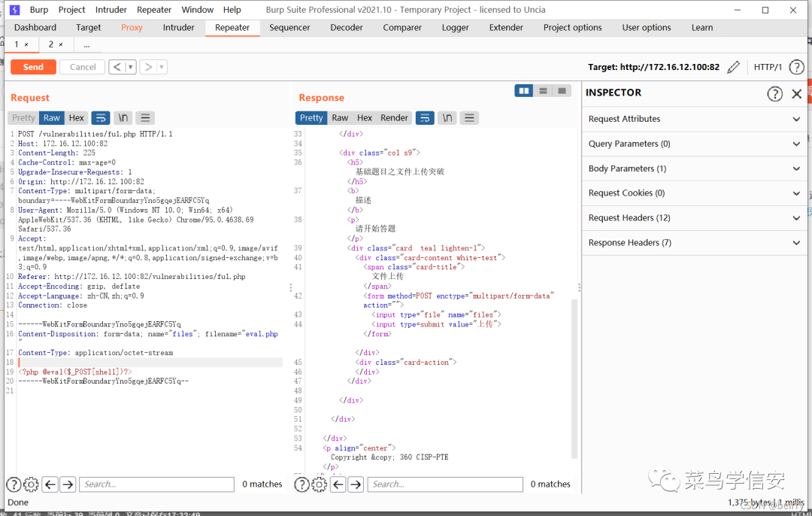Screen dimensions: 812x516
Task: Select Request Pretty view
Action: click(x=23, y=117)
